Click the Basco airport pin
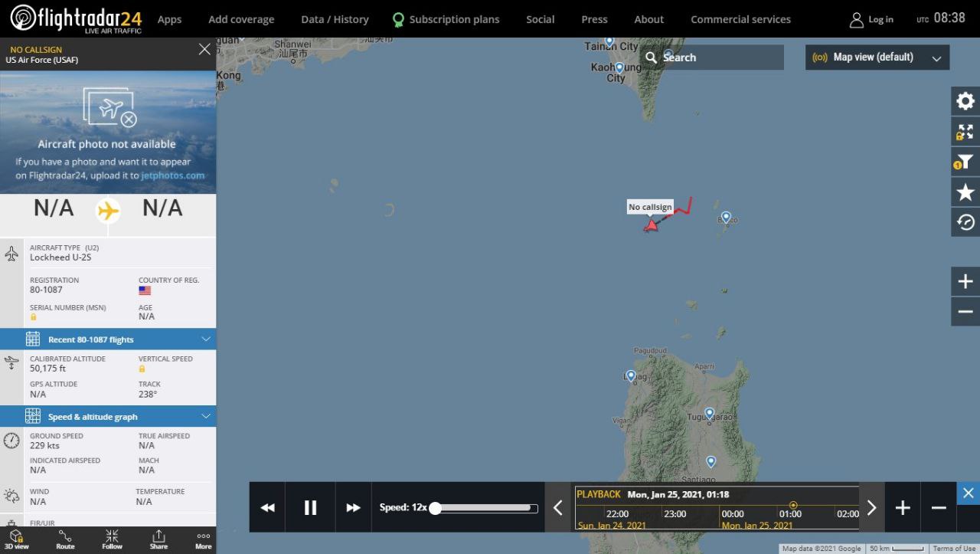Image resolution: width=980 pixels, height=554 pixels. (726, 218)
